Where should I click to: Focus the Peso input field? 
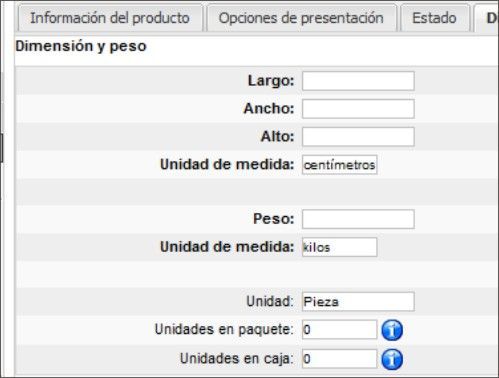(358, 219)
